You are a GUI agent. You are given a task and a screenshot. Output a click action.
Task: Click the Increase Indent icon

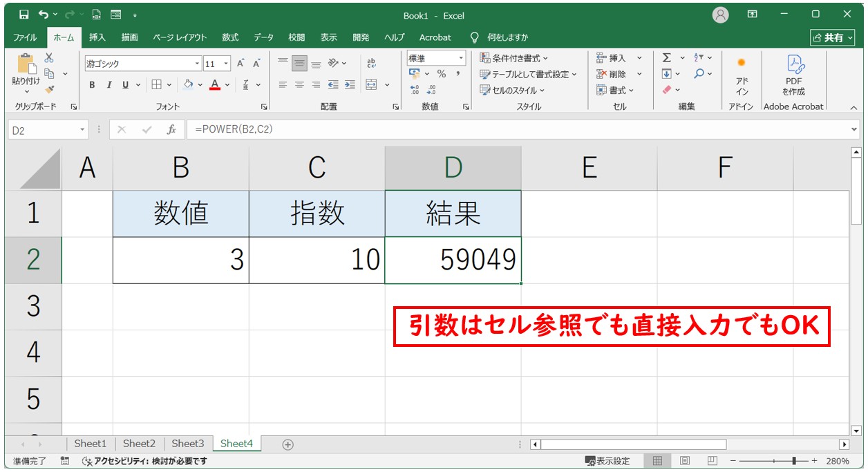(350, 85)
